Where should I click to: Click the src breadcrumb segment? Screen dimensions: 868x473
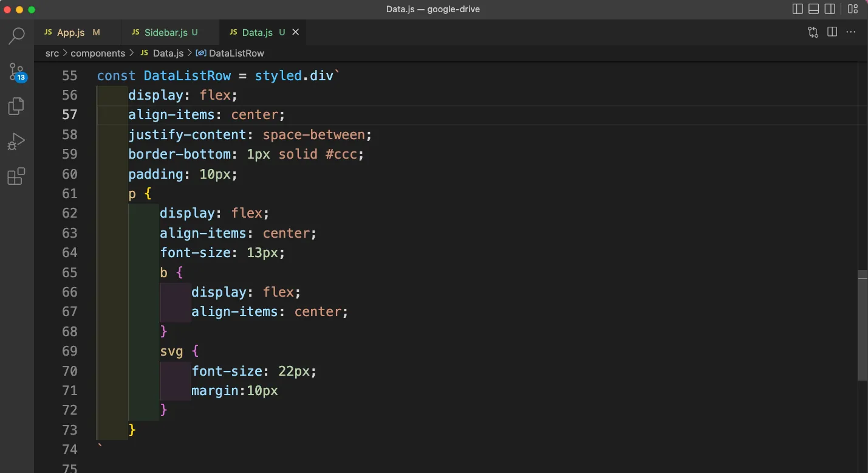tap(52, 54)
